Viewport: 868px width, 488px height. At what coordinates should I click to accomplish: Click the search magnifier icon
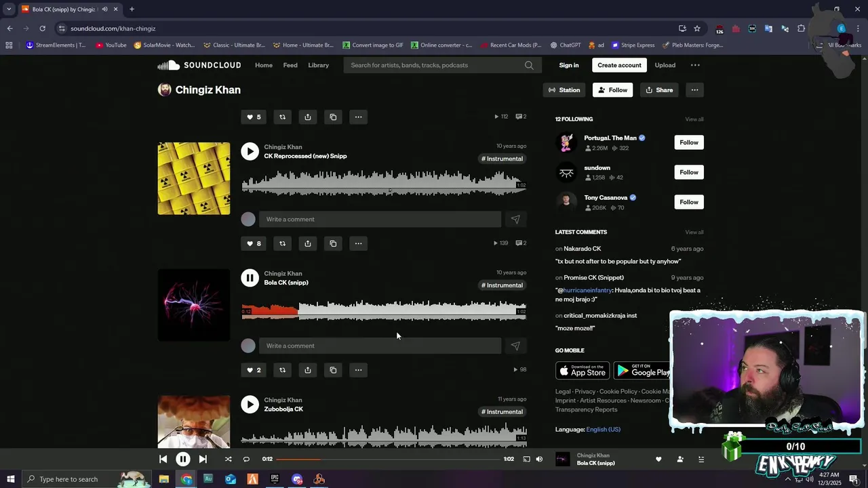coord(529,65)
